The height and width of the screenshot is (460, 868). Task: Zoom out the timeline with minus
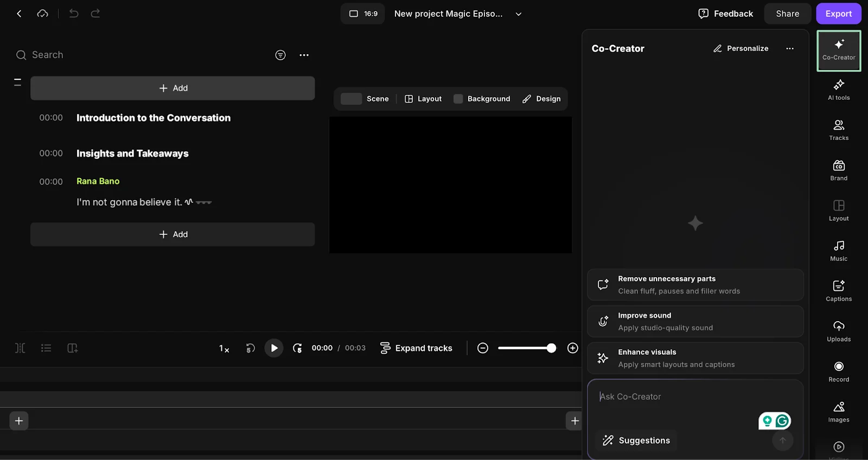coord(483,348)
